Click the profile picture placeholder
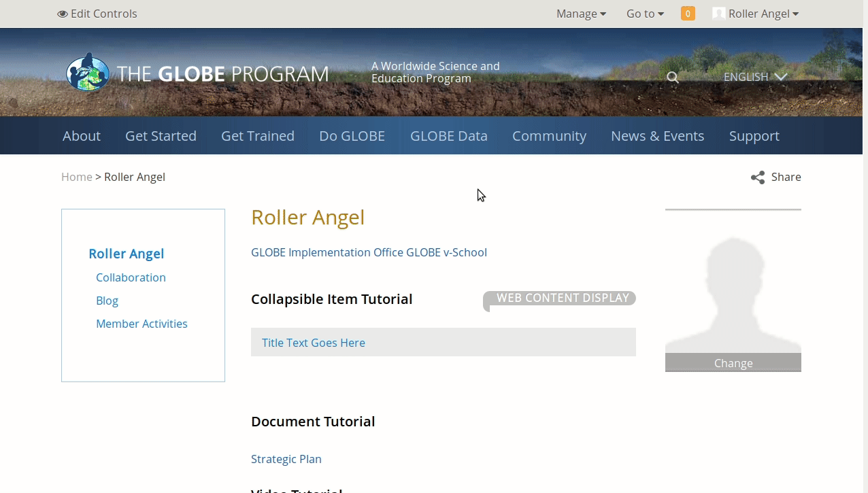This screenshot has height=493, width=868. pos(733,294)
